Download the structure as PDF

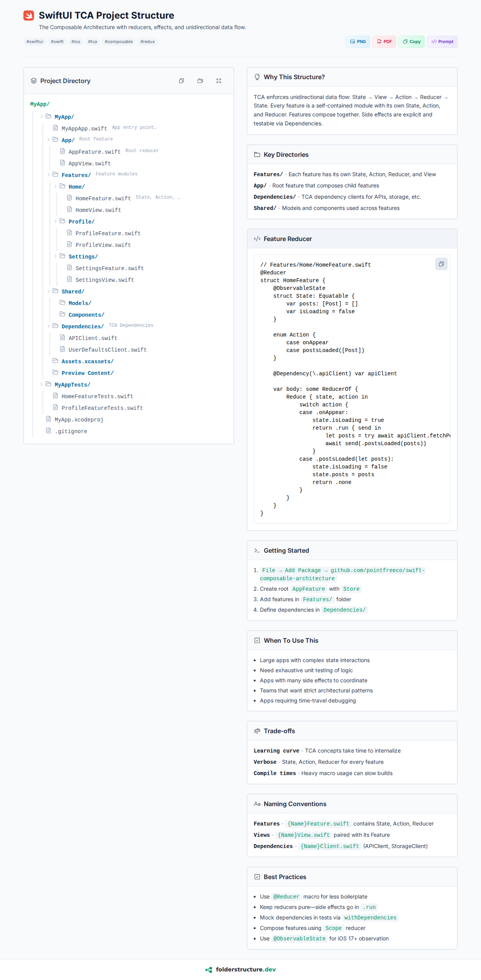384,42
